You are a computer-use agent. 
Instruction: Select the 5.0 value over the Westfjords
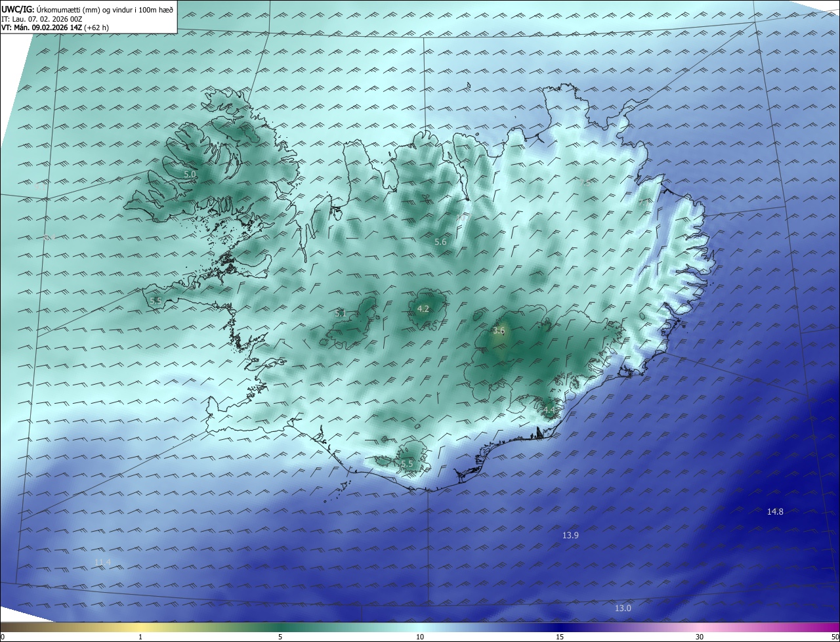(x=190, y=175)
